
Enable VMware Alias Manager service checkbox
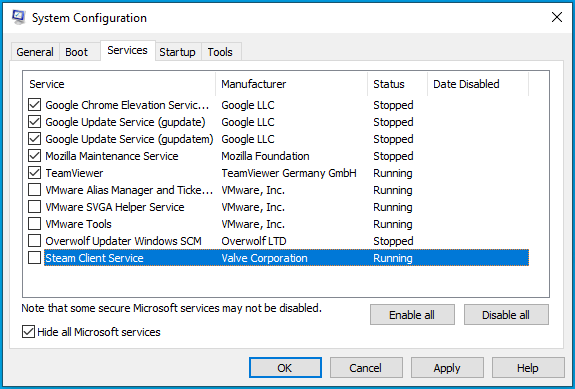(34, 190)
